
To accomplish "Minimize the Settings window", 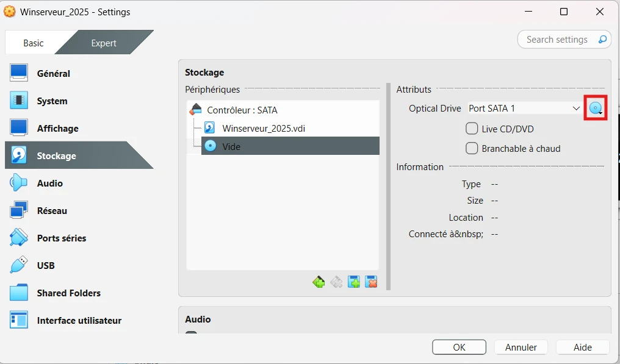I will pos(528,12).
